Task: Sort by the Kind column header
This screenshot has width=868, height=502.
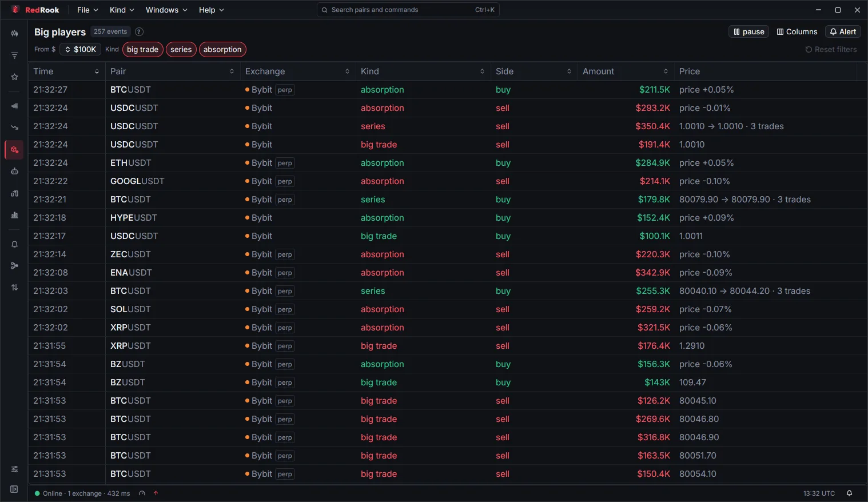Action: (423, 71)
